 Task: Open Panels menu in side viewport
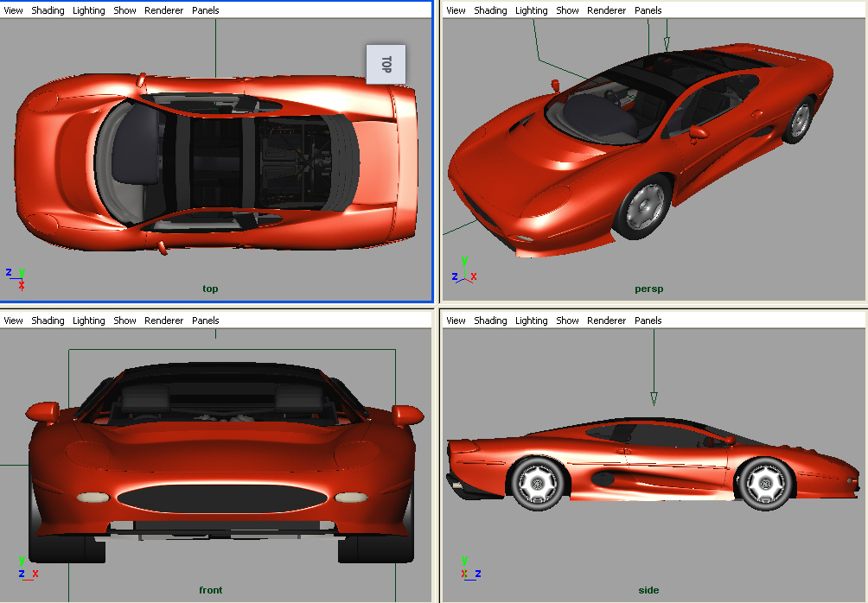pos(648,321)
